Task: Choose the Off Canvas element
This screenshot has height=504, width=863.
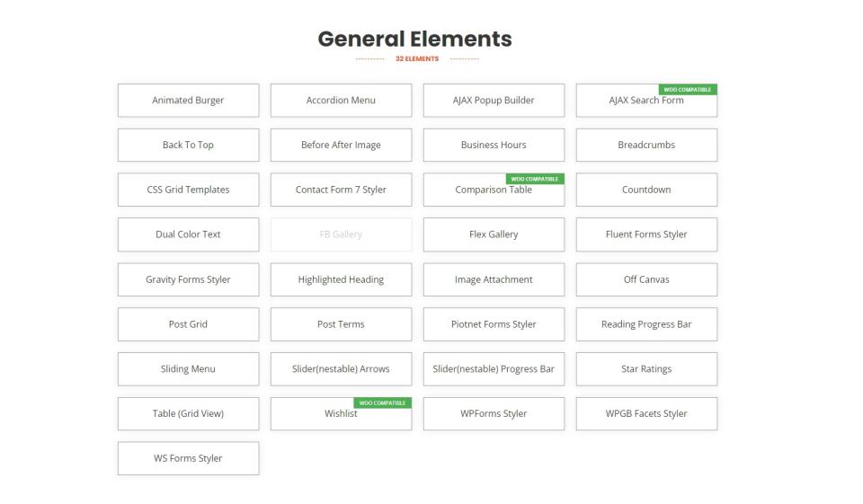Action: click(646, 279)
